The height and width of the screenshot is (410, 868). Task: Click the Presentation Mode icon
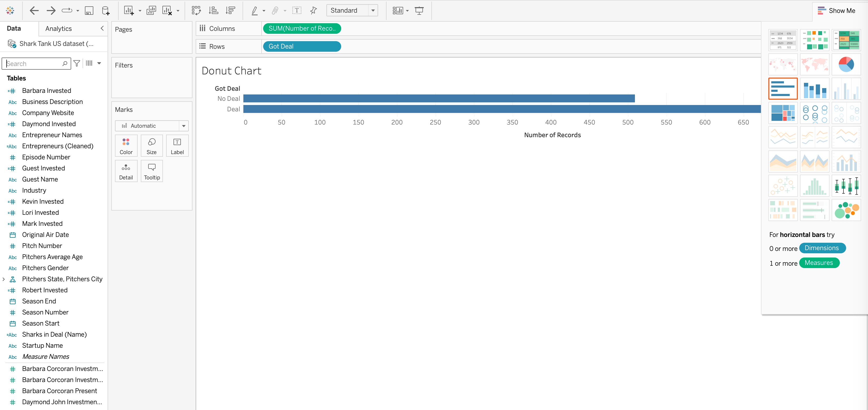pyautogui.click(x=419, y=11)
